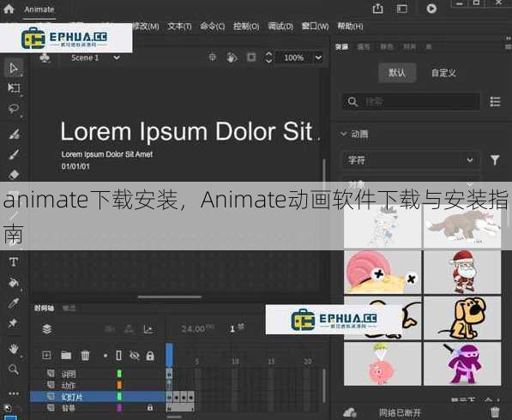Select the stage Rotation tool icon
This screenshot has height=420, width=512.
[x=232, y=57]
